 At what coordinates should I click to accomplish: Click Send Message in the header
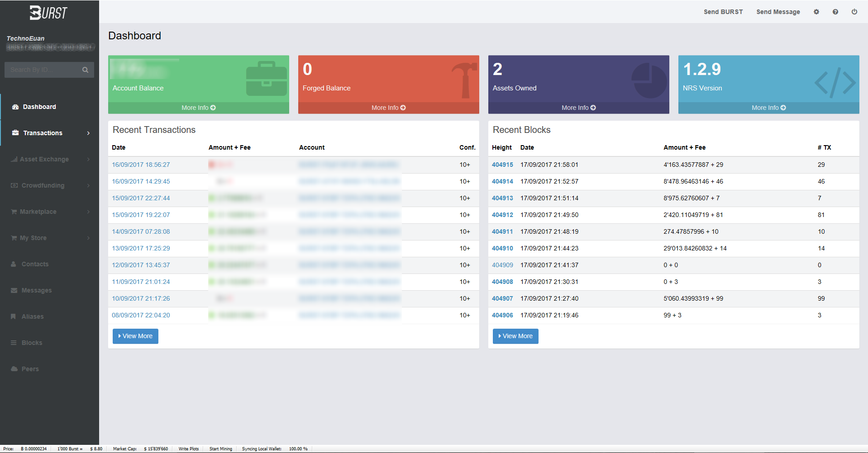click(x=778, y=12)
